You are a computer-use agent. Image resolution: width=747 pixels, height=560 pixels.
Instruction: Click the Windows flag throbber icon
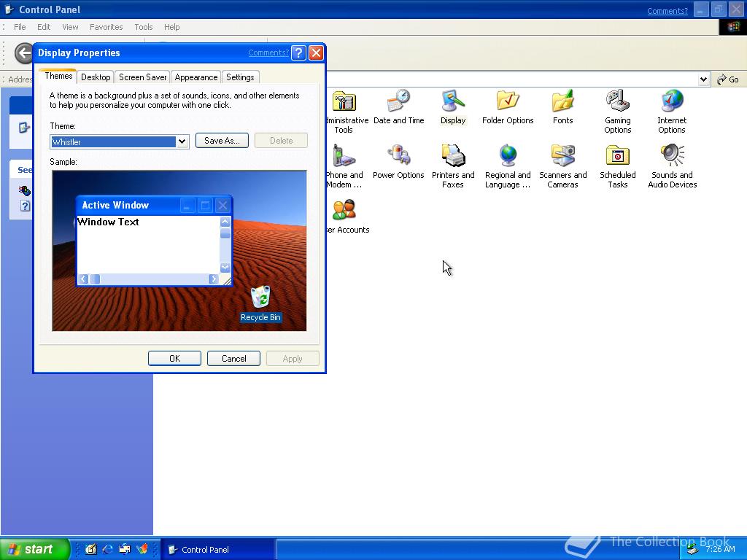pos(732,27)
